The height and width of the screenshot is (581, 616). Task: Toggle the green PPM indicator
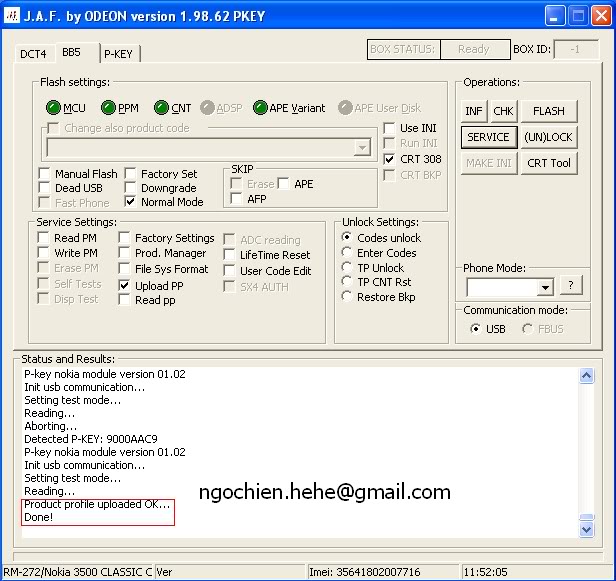pyautogui.click(x=107, y=108)
